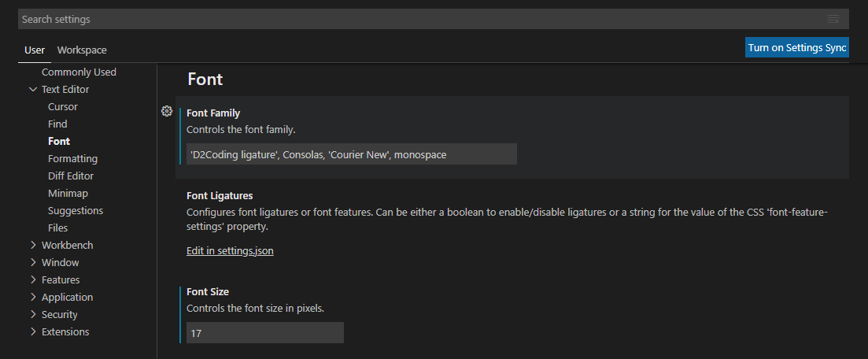Click the Font section heading
This screenshot has height=359, width=868.
(205, 80)
